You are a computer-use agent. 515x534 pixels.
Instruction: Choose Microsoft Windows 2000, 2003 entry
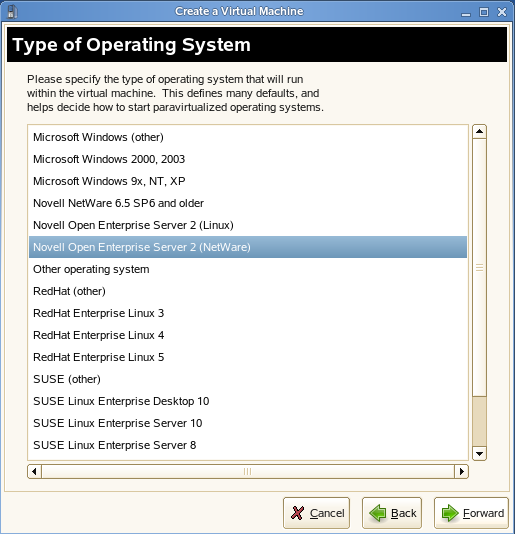248,159
